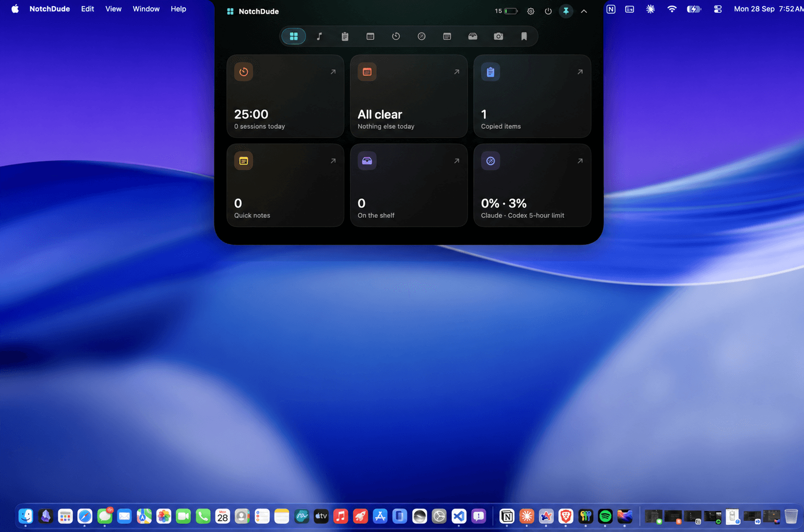Click the "On the shelf" label

376,215
